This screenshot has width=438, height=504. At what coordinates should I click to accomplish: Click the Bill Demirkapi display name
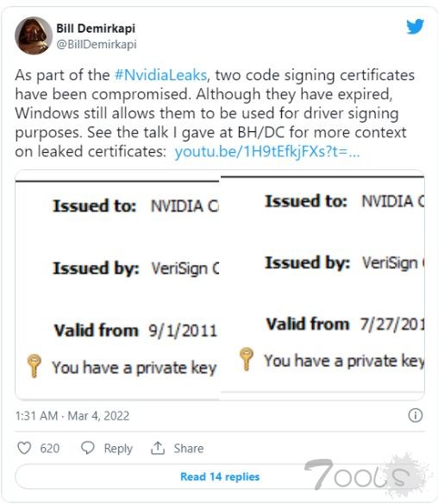click(96, 28)
